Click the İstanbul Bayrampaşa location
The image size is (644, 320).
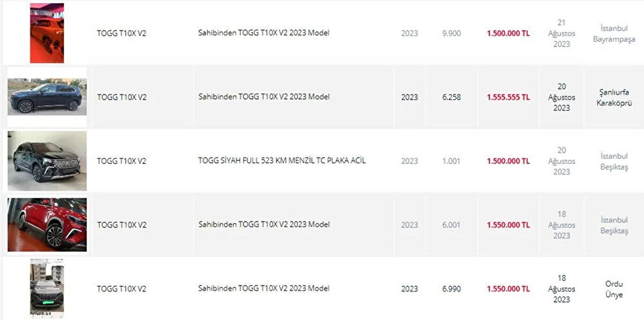point(614,34)
